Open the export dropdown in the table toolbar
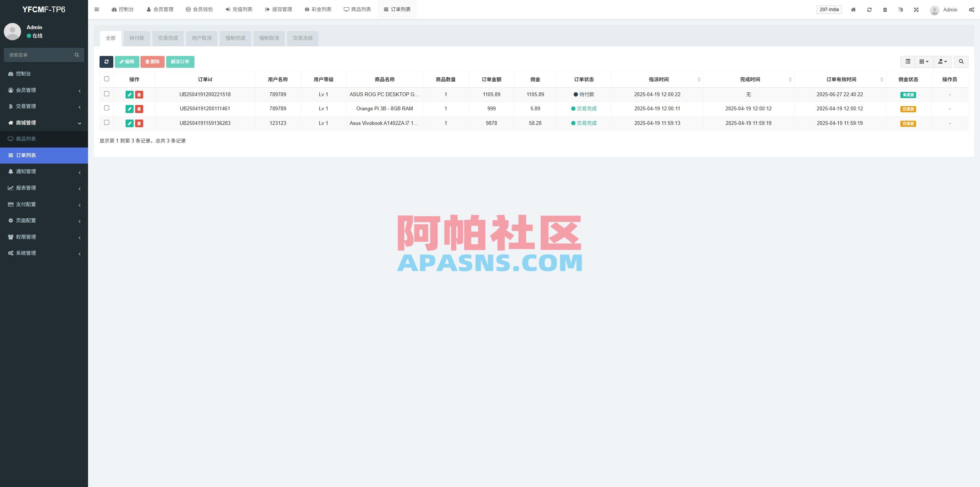Screen dimensions: 980x487 (x=942, y=62)
